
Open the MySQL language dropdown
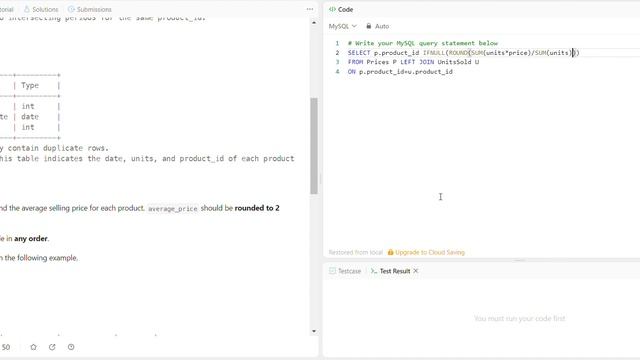[x=342, y=26]
